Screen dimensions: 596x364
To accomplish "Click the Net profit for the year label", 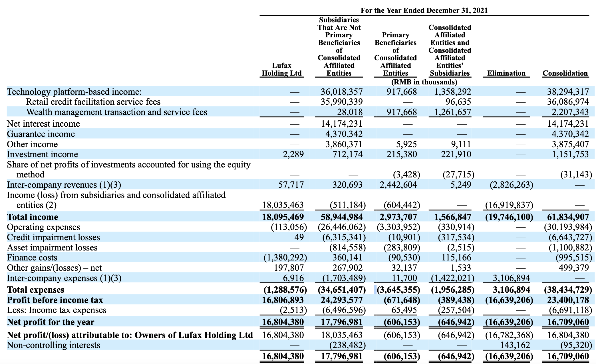I will click(x=51, y=322).
